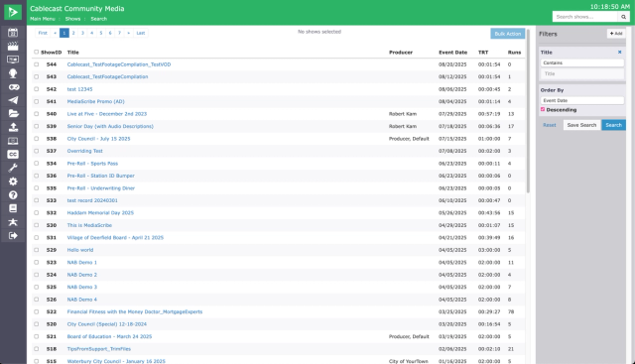This screenshot has width=635, height=364.
Task: Open the game controller sidebar icon
Action: coord(13,87)
